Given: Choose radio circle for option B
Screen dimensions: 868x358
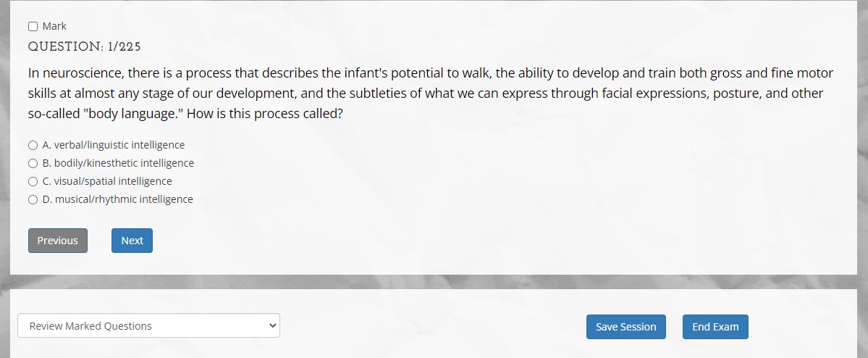Looking at the screenshot, I should click(33, 164).
